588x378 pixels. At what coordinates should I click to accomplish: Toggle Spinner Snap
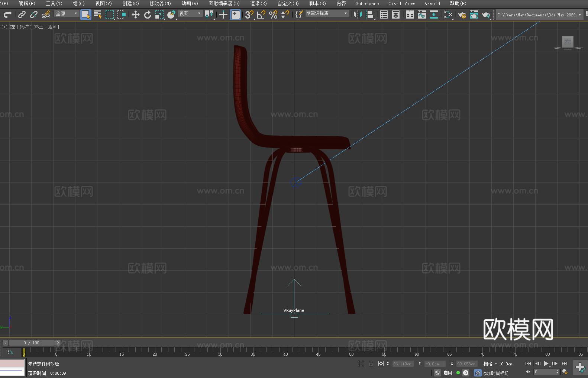(x=285, y=14)
